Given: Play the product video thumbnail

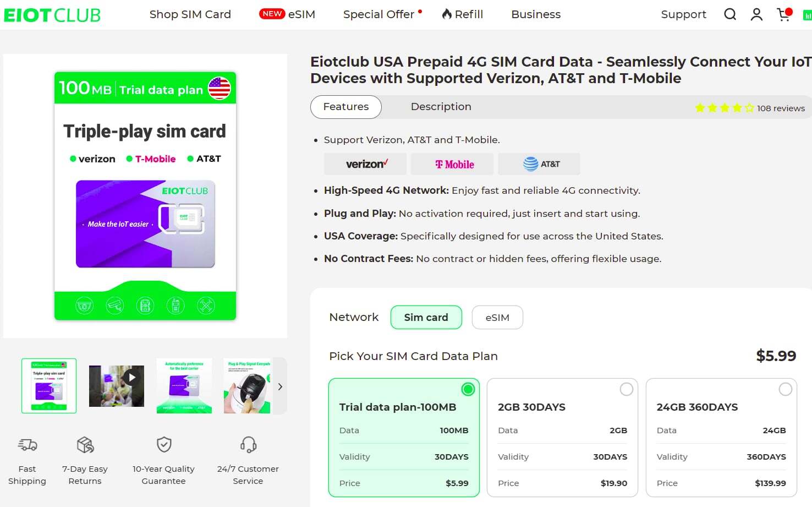Looking at the screenshot, I should point(117,386).
